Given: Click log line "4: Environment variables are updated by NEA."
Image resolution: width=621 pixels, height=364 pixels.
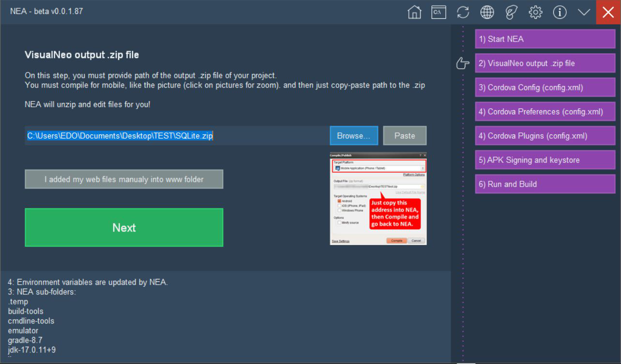Looking at the screenshot, I should pos(88,282).
